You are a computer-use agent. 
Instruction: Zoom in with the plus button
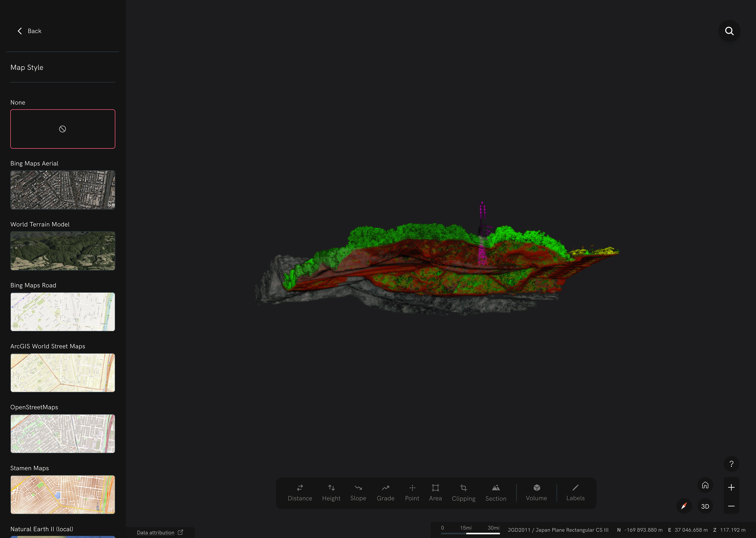pyautogui.click(x=731, y=487)
